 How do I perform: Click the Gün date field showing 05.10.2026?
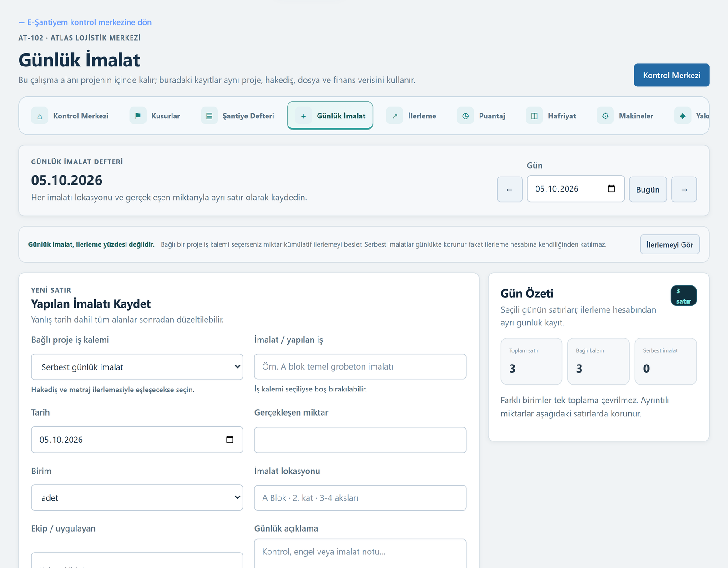576,188
